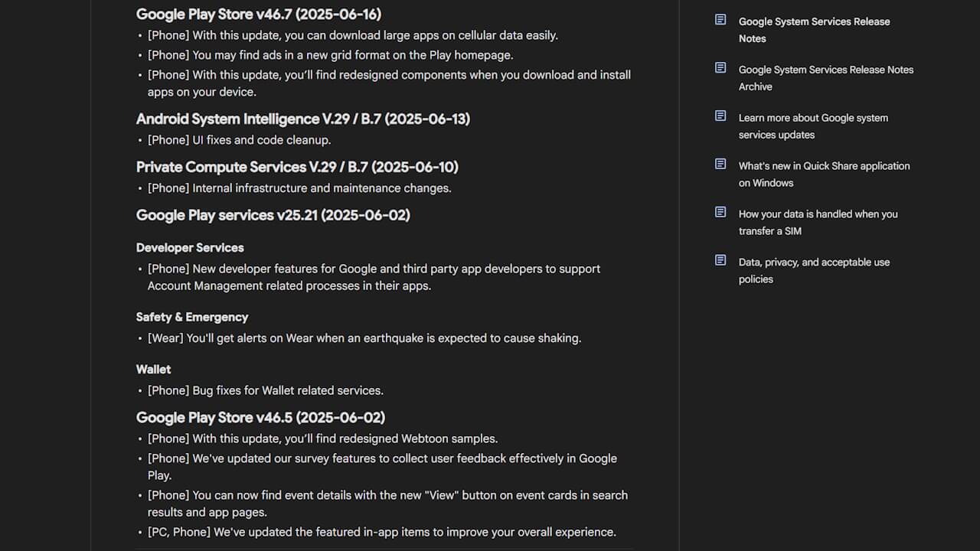Click bullet Bug fixes for Wallet related services
This screenshot has height=551, width=980.
click(x=265, y=390)
